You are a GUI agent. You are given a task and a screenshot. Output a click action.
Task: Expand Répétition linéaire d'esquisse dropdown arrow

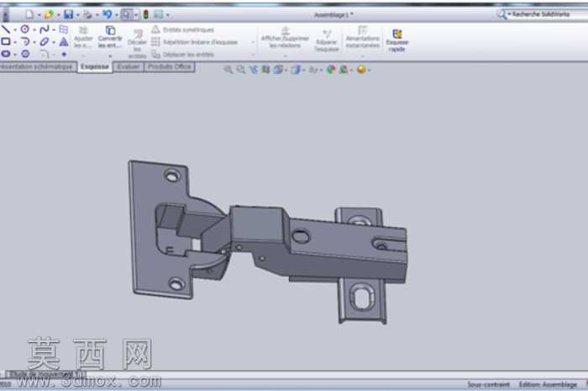253,42
